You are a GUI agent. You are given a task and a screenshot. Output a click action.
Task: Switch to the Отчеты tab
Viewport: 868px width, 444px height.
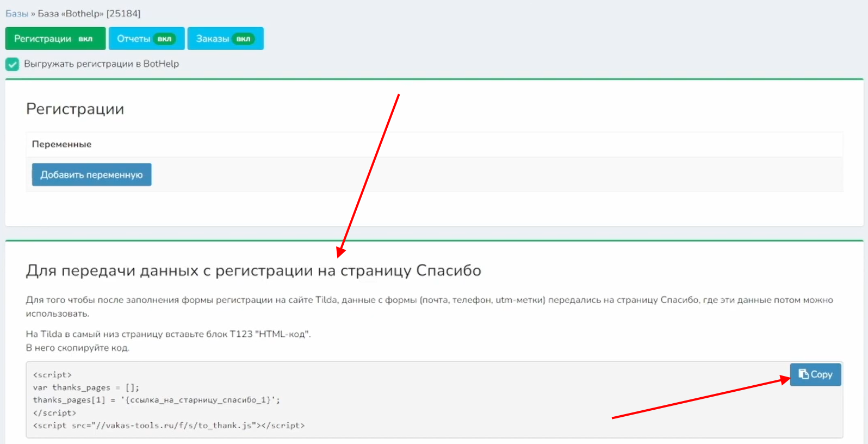coord(133,39)
